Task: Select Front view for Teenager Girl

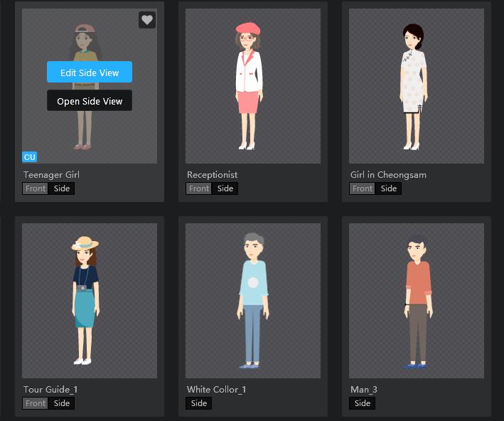Action: pos(36,188)
